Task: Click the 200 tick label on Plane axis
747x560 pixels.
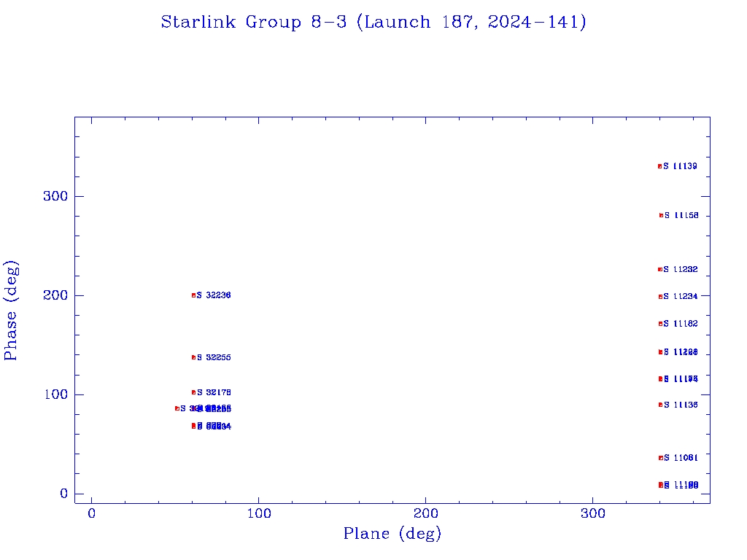Action: tap(425, 513)
